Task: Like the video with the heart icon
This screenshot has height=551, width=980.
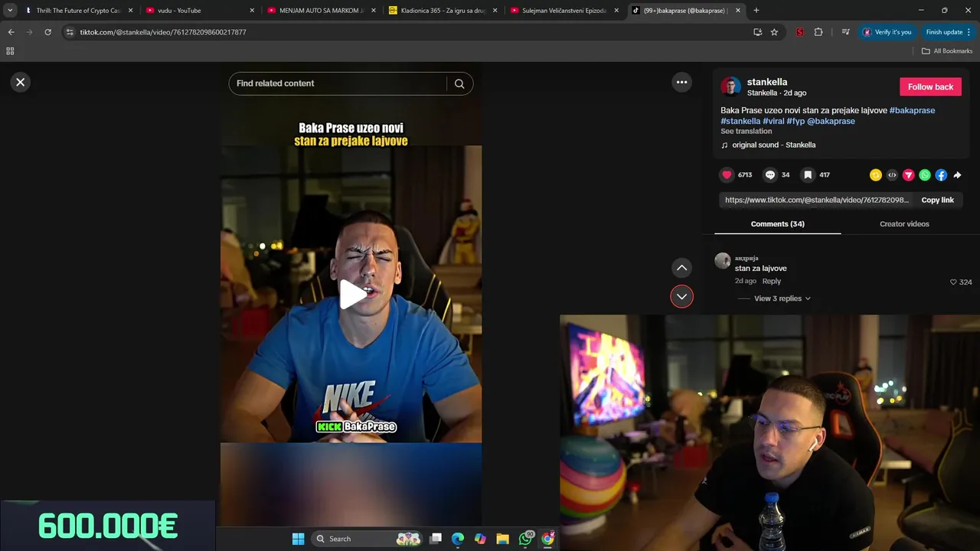Action: pyautogui.click(x=727, y=174)
